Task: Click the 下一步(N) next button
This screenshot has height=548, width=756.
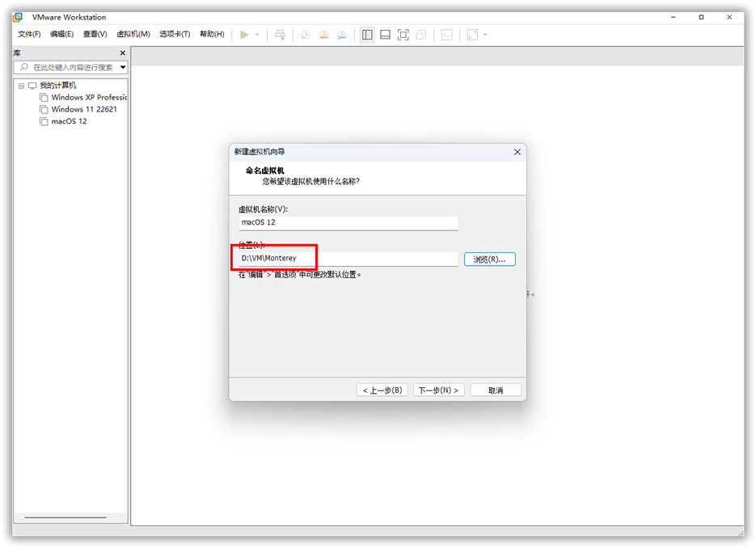Action: (439, 390)
